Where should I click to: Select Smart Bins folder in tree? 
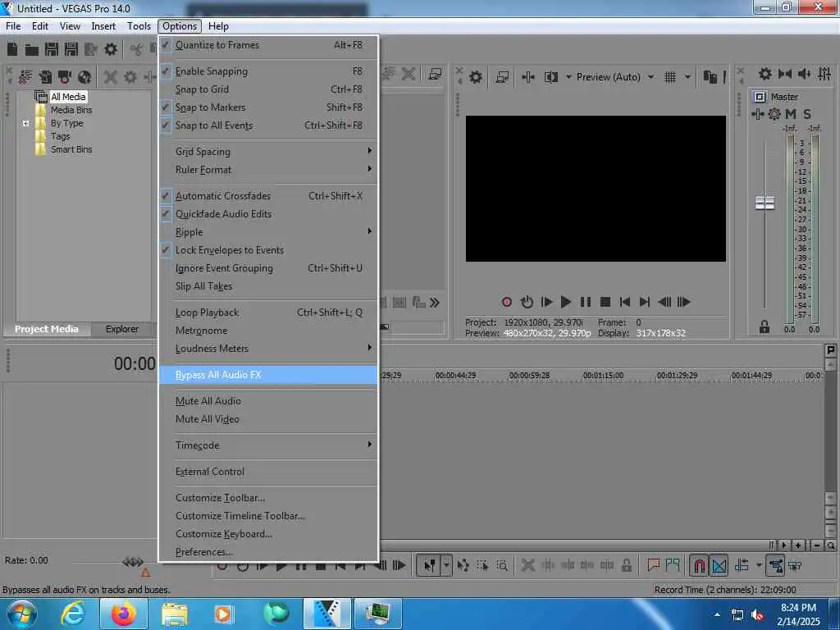[71, 149]
